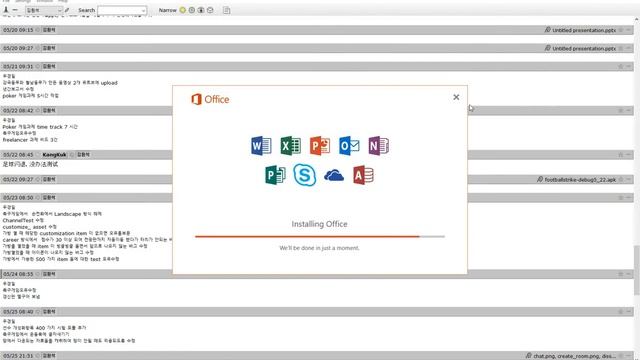The height and width of the screenshot is (360, 640).
Task: Star the 05/22 08:42 message
Action: click(620, 110)
